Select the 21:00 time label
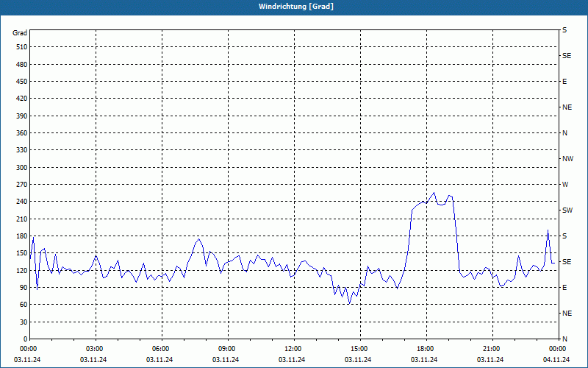This screenshot has width=588, height=368. [492, 349]
